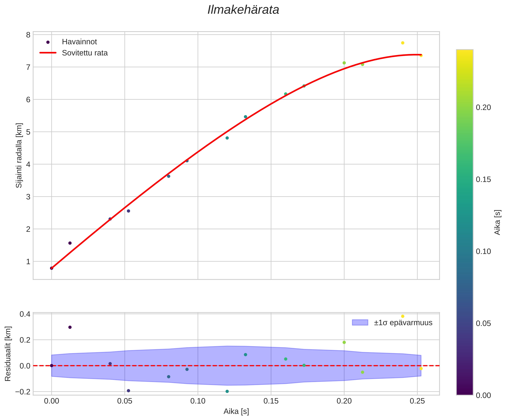Viewport: 506px width, 420px height.
Task: Click the top yellow residual point near 0.4
Action: pyautogui.click(x=403, y=316)
